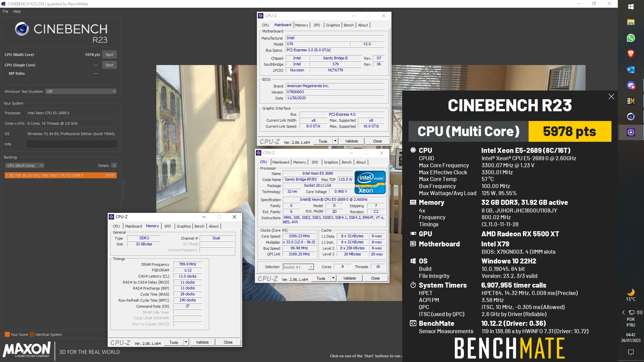Open Mainboard tab in CPU-Z CPU window
Viewport: 644px width, 362px height.
coord(281,162)
